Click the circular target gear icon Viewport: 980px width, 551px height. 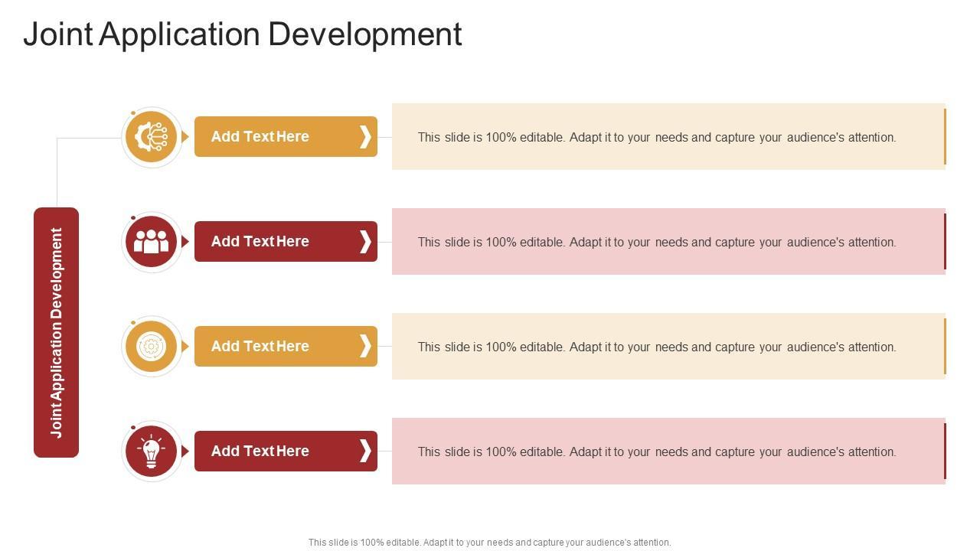pos(152,347)
